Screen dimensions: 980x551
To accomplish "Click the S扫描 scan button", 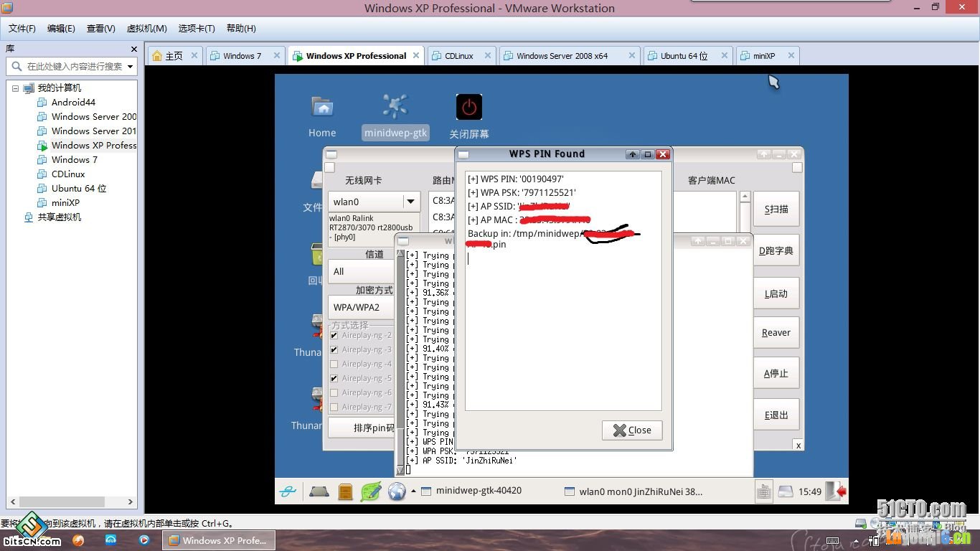I will (776, 209).
